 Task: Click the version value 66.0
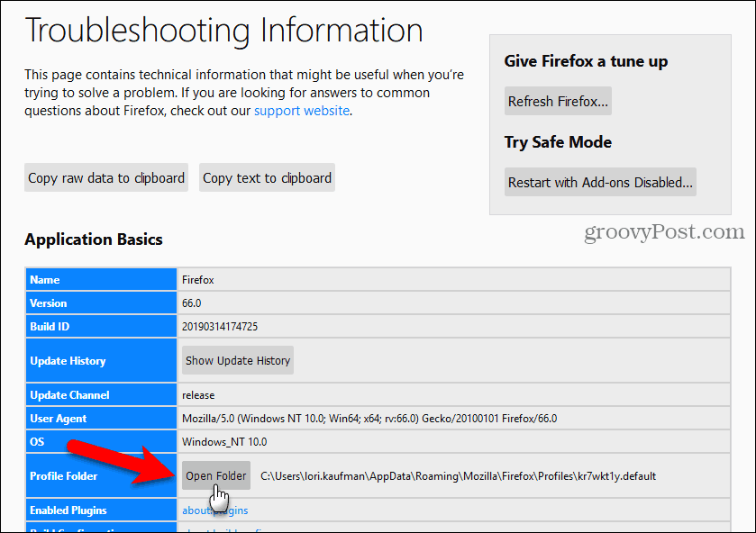(x=191, y=303)
